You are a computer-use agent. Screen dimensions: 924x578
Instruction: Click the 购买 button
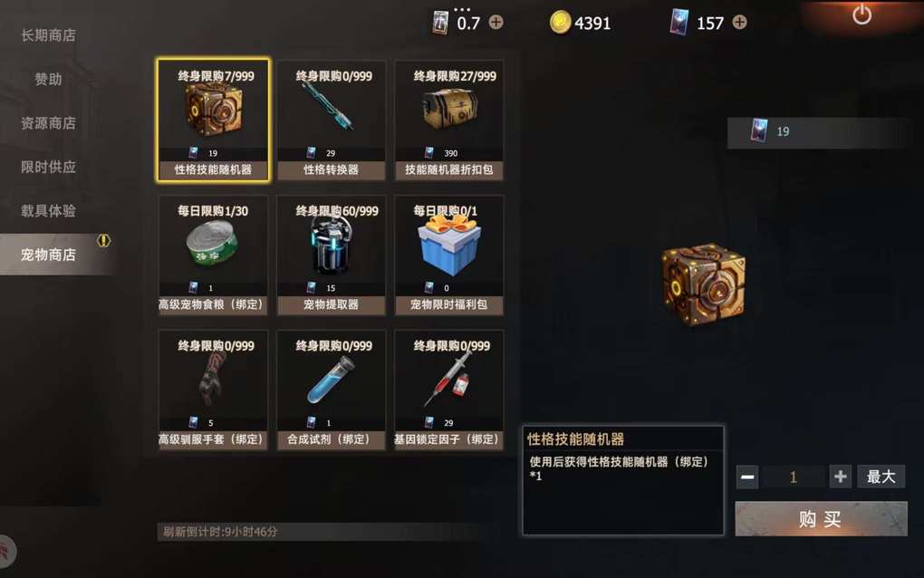821,518
